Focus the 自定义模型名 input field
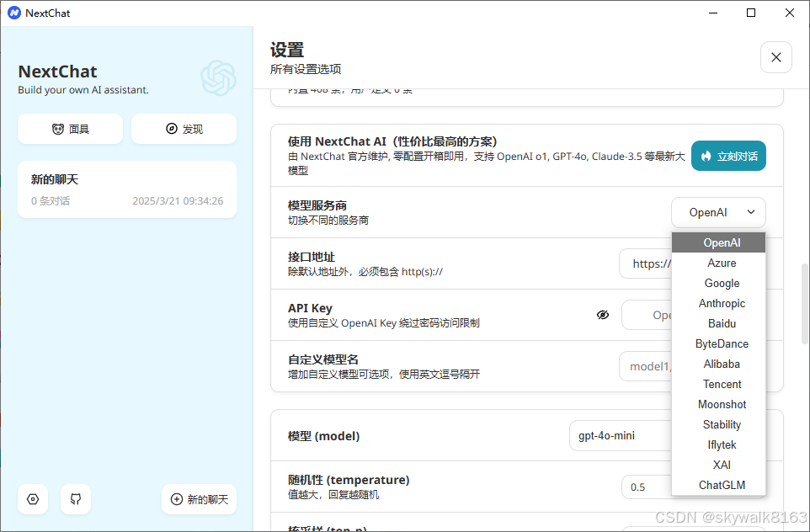The height and width of the screenshot is (532, 810). (646, 366)
